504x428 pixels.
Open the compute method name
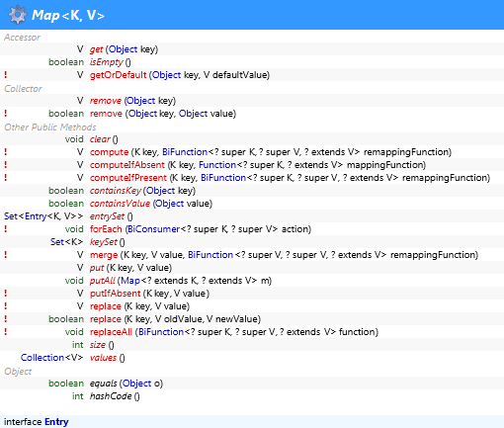(109, 152)
